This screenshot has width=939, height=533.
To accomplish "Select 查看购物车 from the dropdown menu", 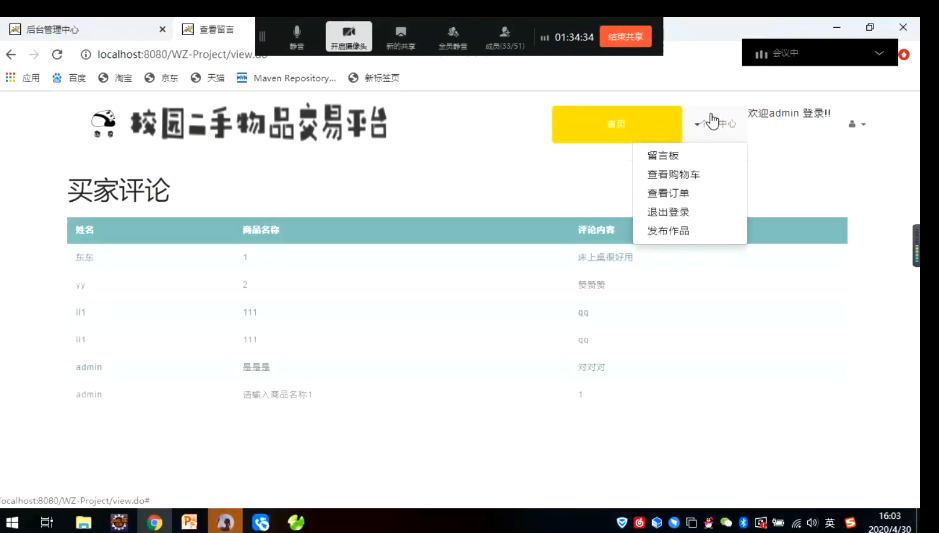I will [x=673, y=174].
